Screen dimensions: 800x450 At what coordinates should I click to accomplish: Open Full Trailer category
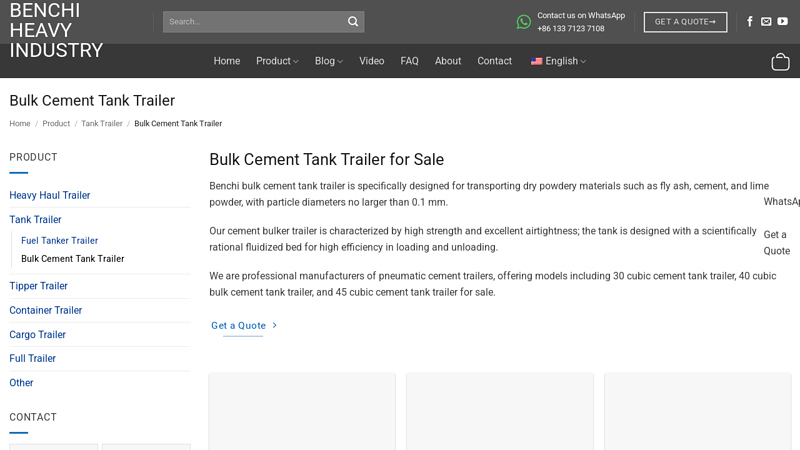click(32, 358)
